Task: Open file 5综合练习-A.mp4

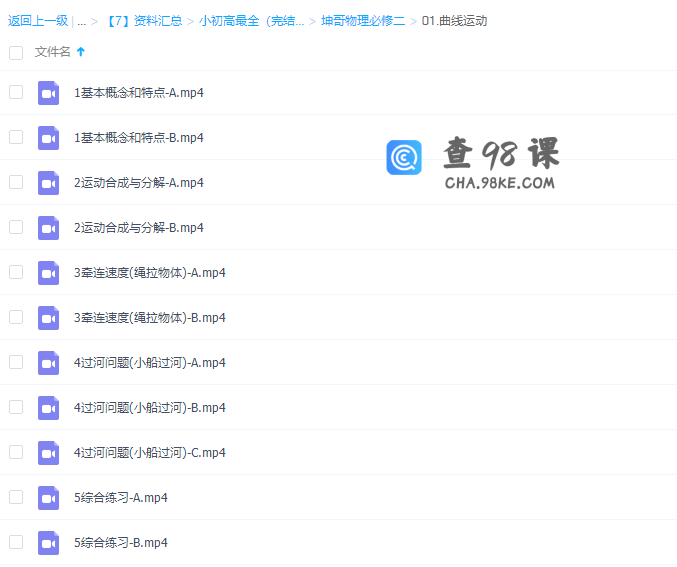Action: point(120,497)
